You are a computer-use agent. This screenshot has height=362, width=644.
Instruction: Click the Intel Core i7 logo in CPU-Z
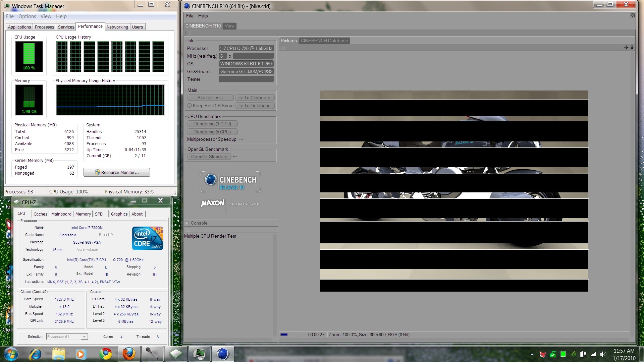[148, 238]
